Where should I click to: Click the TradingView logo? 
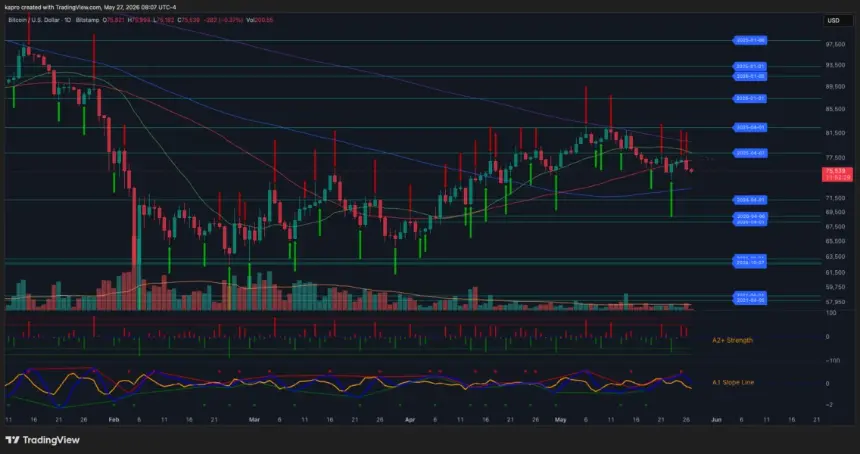[x=43, y=440]
